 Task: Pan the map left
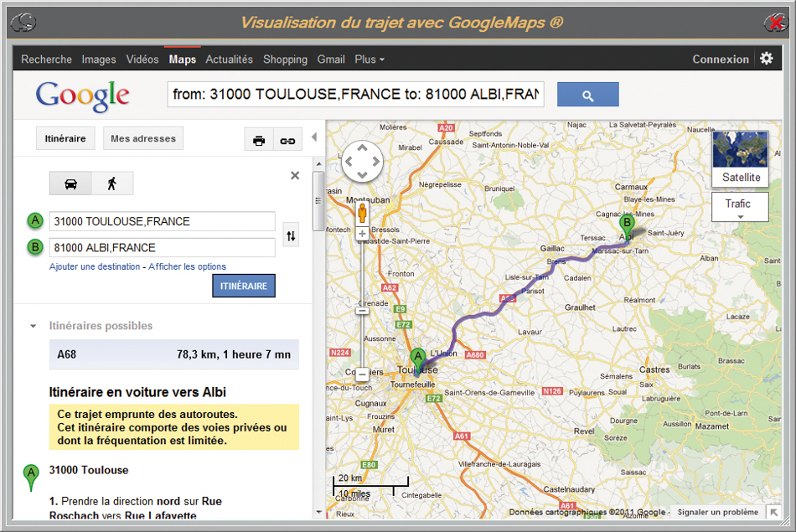(349, 162)
